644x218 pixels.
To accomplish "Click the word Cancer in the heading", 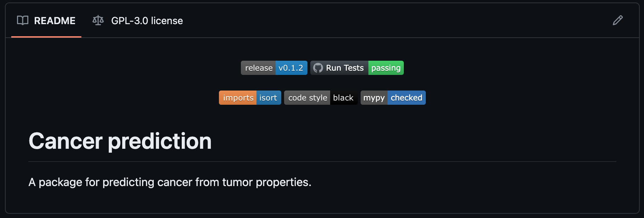I will tap(66, 141).
